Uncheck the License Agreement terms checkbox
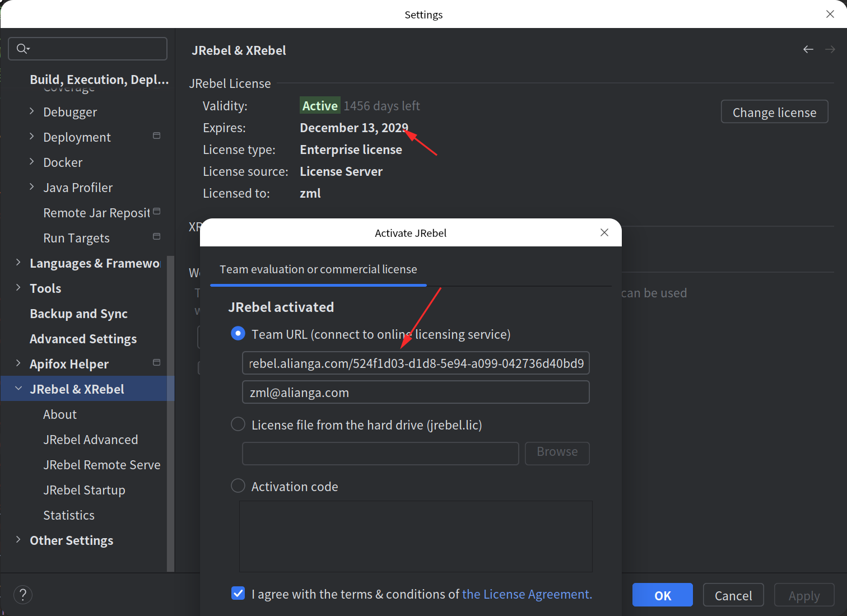Viewport: 847px width, 616px height. [238, 594]
